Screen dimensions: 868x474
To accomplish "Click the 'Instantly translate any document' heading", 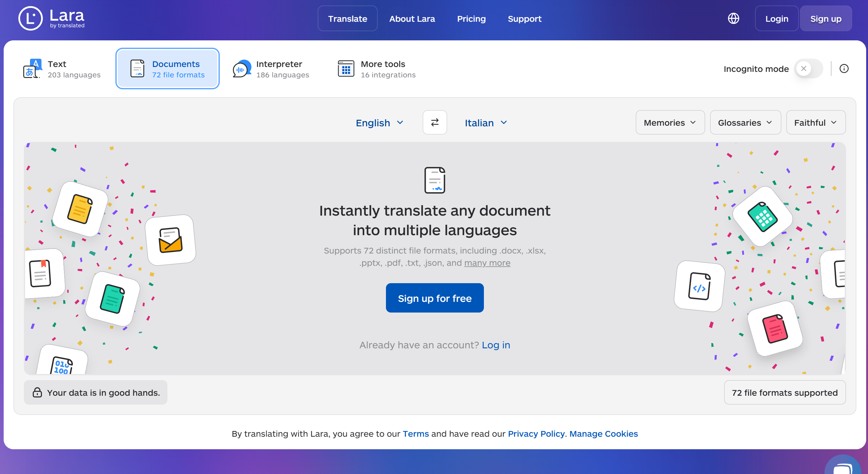I will (x=435, y=220).
